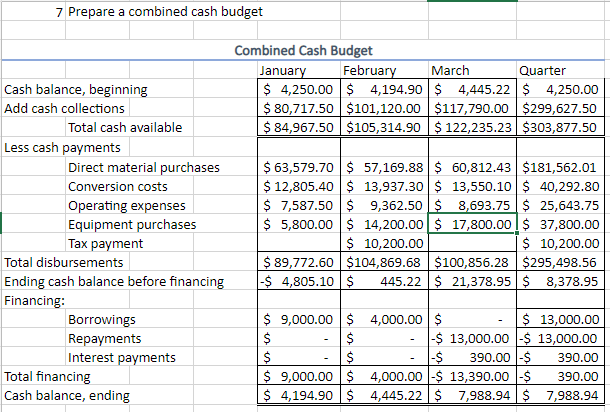
Task: Select the 'Interest payments' label
Action: pyautogui.click(x=122, y=358)
